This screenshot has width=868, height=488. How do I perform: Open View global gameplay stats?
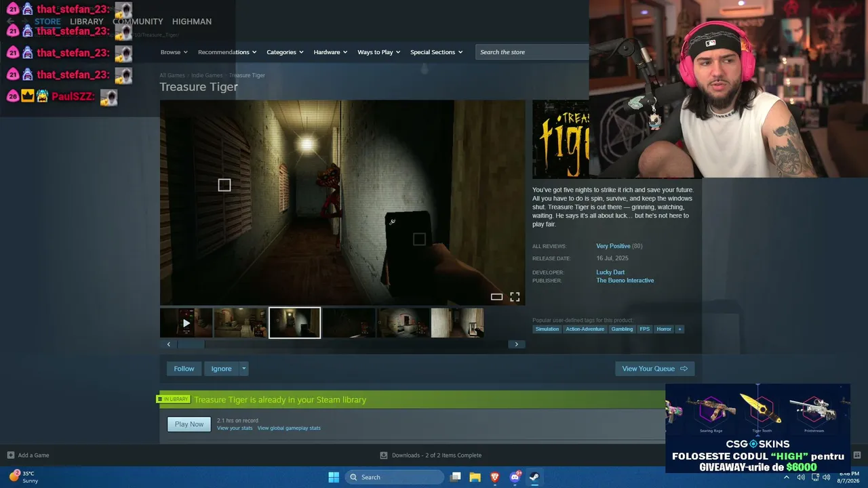(x=289, y=428)
